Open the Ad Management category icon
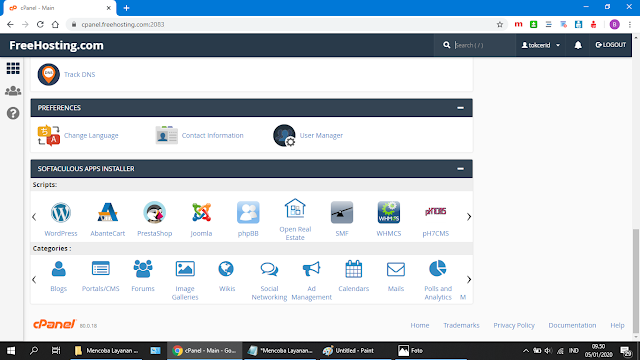This screenshot has height=360, width=640. pos(311,269)
